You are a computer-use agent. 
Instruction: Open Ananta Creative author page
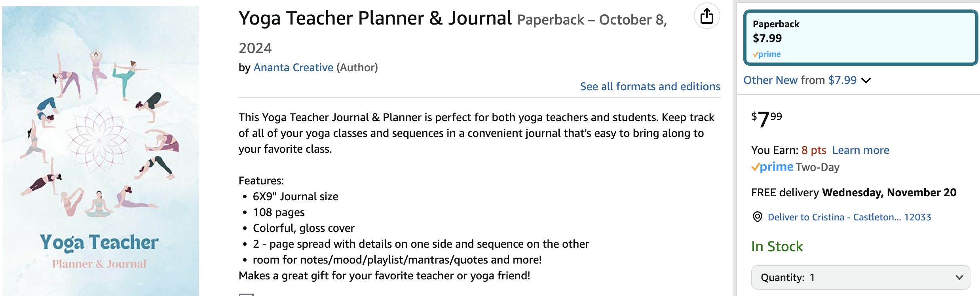[x=293, y=68]
